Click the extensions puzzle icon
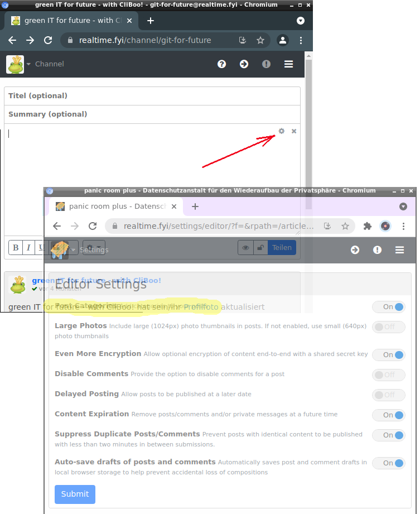 click(367, 226)
